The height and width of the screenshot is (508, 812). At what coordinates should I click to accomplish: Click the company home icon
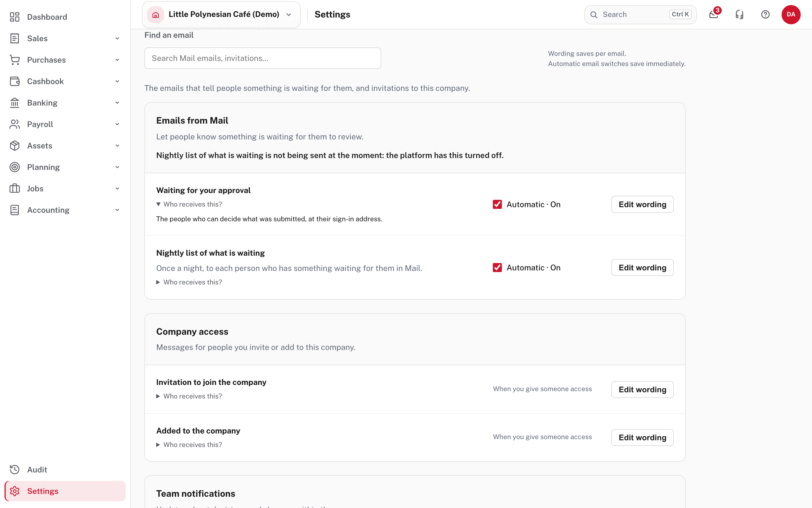[156, 14]
